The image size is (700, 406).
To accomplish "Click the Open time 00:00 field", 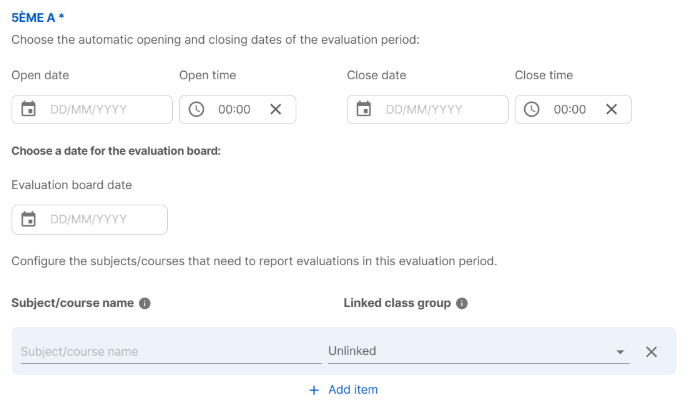I will (234, 109).
